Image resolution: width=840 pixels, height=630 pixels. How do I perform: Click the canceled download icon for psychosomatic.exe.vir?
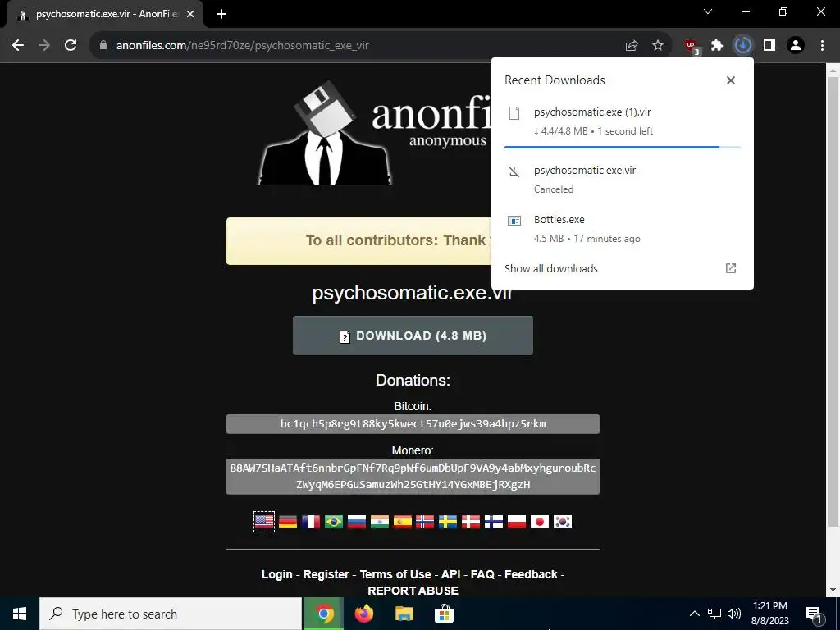click(x=514, y=171)
